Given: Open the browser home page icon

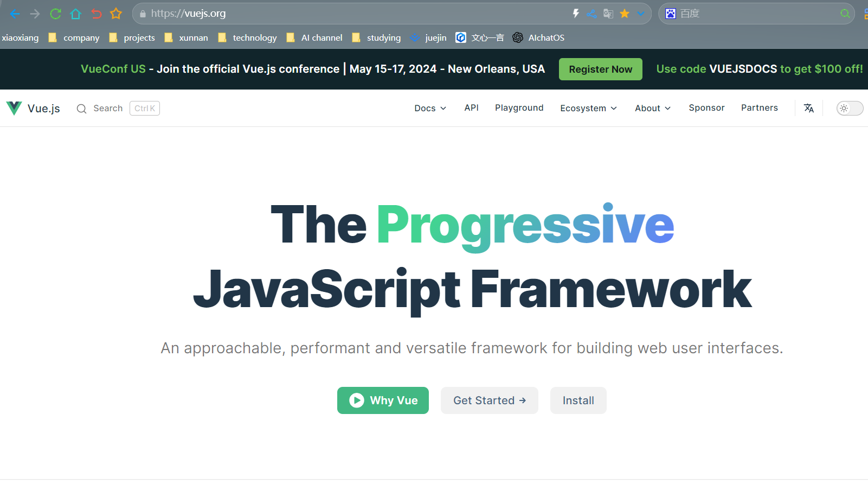Looking at the screenshot, I should [75, 14].
